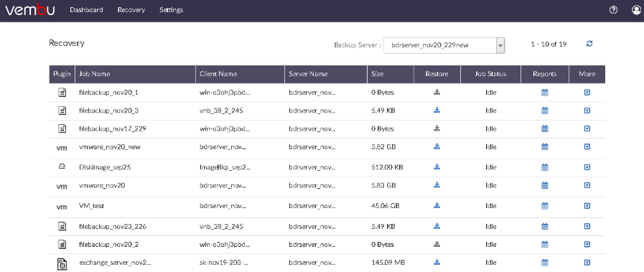644x272 pixels.
Task: Open the Backup Server dropdown
Action: pos(444,45)
